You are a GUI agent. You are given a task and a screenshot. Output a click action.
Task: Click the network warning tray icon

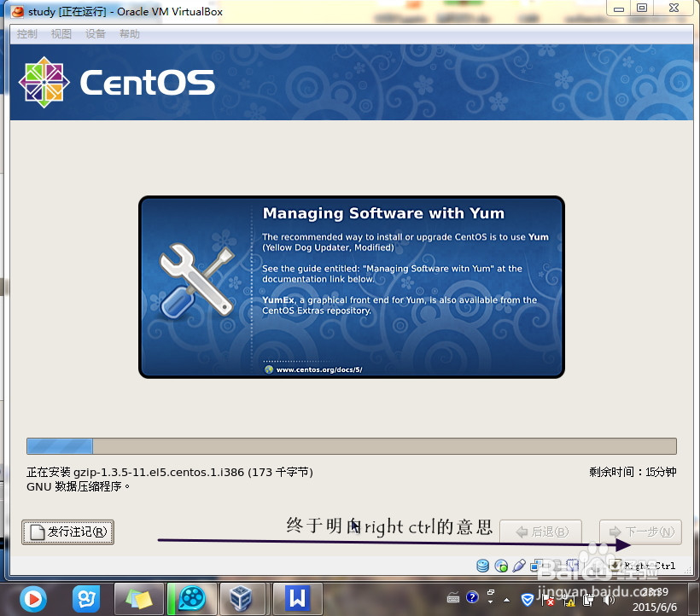click(x=569, y=601)
